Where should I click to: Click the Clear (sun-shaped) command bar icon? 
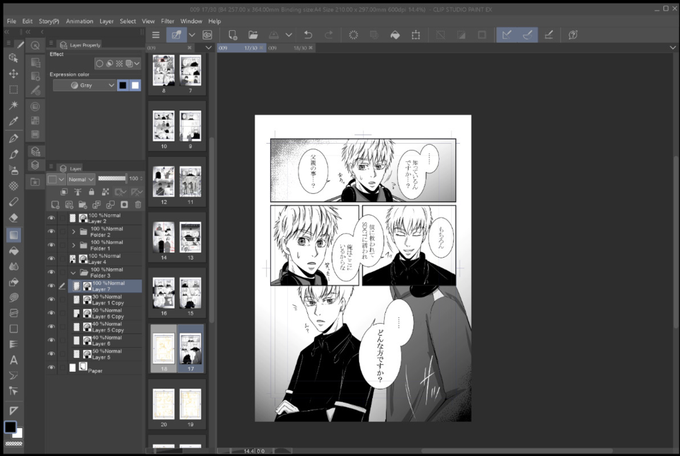pos(353,35)
